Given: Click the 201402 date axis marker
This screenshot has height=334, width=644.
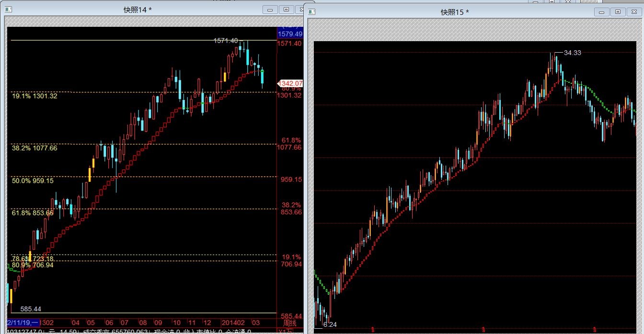Looking at the screenshot, I should 233,323.
